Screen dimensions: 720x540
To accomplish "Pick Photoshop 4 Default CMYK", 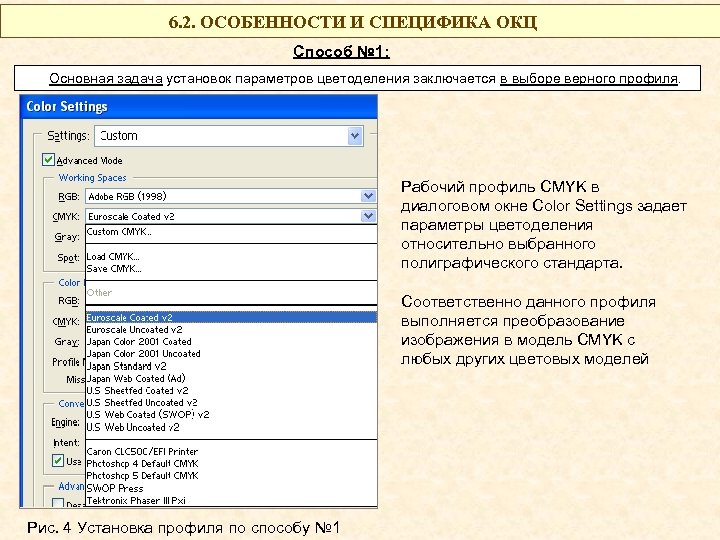I will click(x=231, y=464).
